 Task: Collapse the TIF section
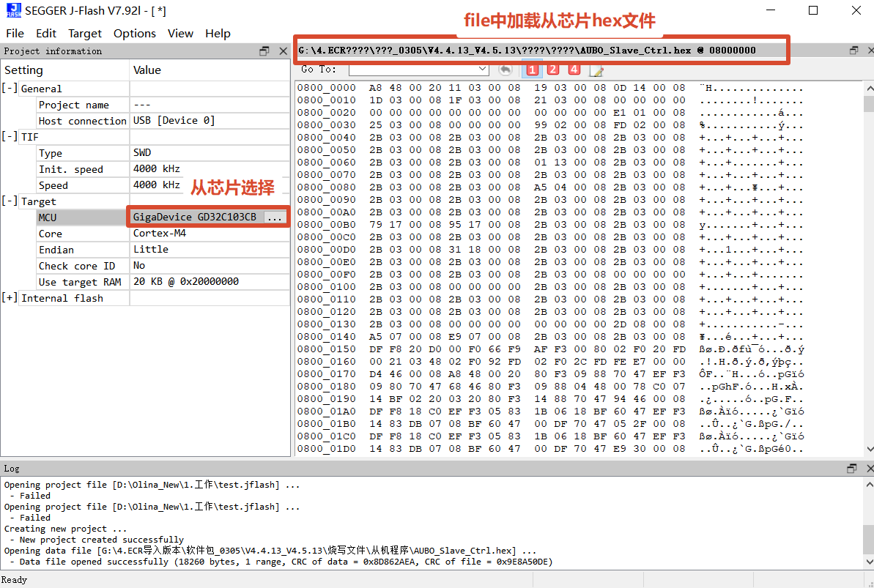(10, 136)
